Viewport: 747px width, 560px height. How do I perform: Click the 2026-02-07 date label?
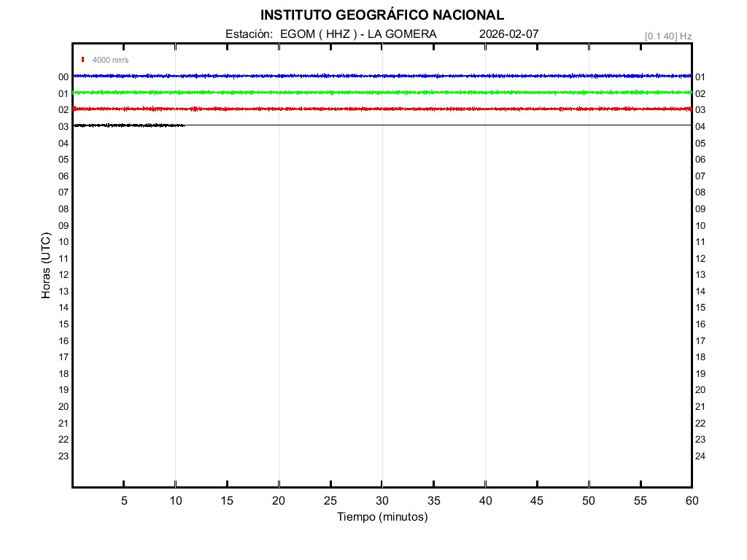coord(509,34)
